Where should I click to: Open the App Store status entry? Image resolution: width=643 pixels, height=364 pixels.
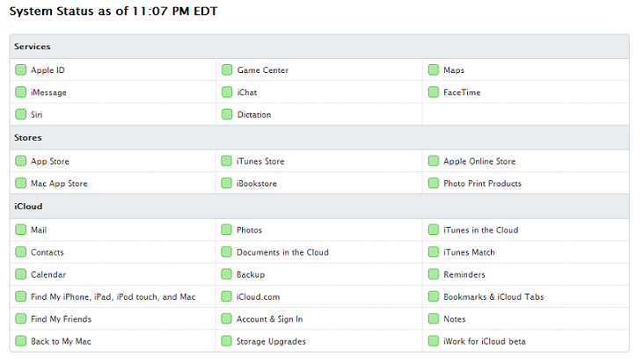[50, 162]
